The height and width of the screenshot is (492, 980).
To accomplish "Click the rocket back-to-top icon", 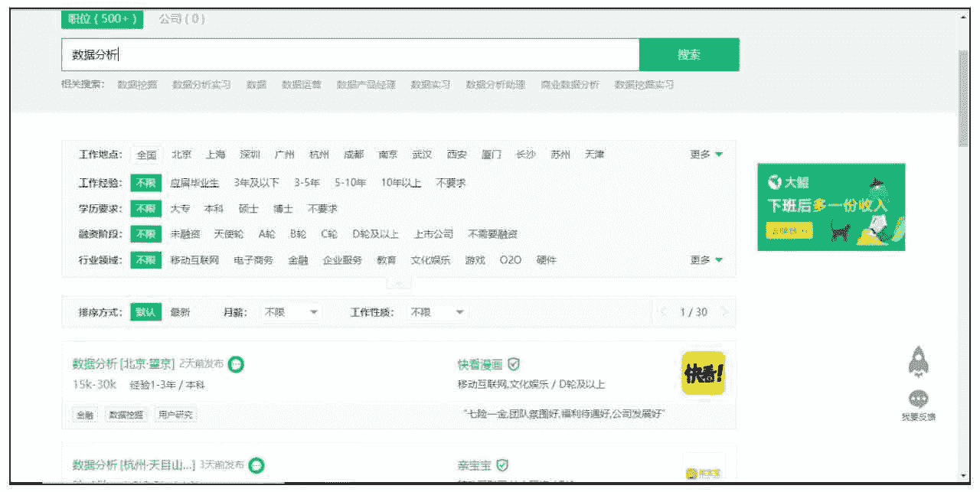I will point(919,361).
